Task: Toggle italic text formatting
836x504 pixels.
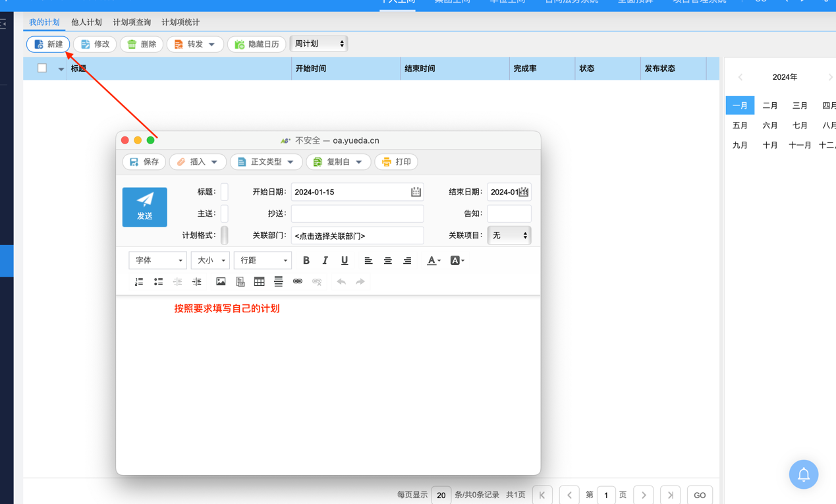Action: pyautogui.click(x=325, y=260)
